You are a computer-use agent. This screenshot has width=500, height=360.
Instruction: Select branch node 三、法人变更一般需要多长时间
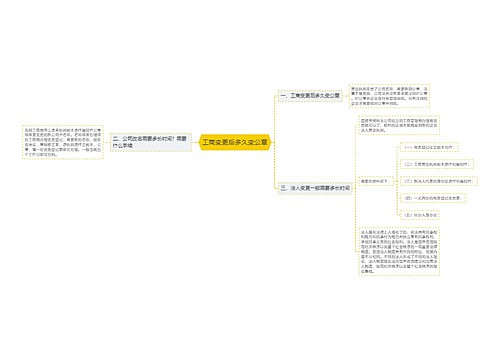point(315,188)
